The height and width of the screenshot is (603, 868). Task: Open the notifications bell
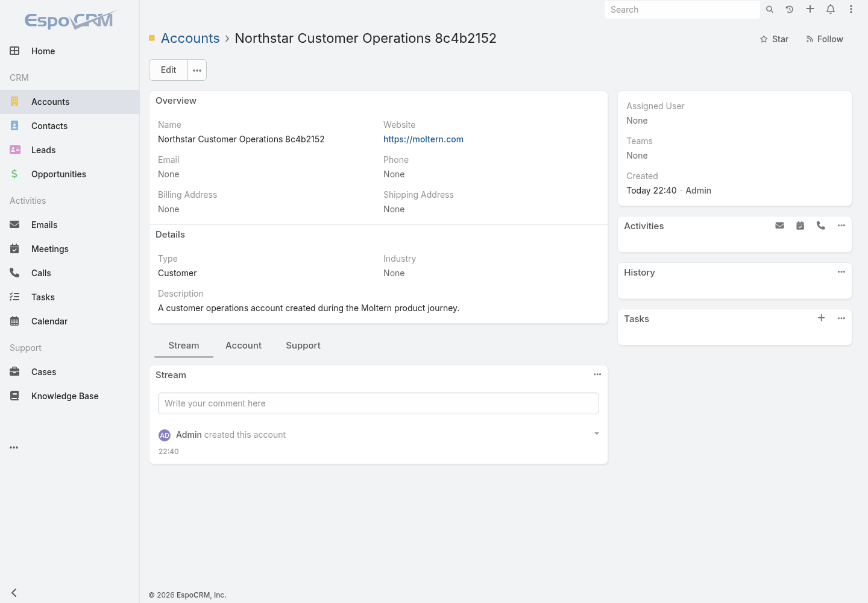pyautogui.click(x=831, y=9)
